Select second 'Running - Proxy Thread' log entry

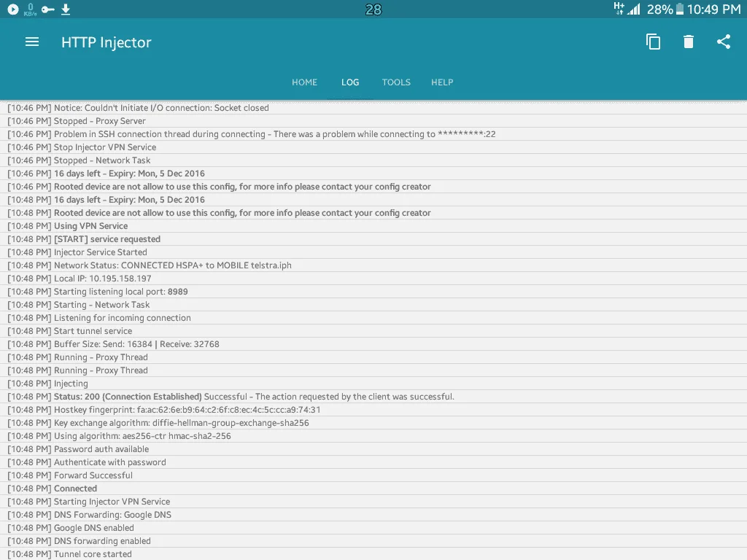pyautogui.click(x=373, y=370)
